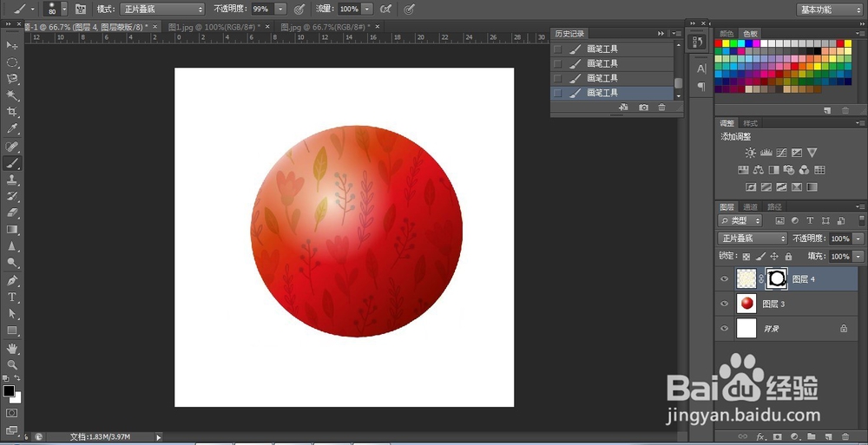Open the brush preset picker dropdown

(x=64, y=9)
